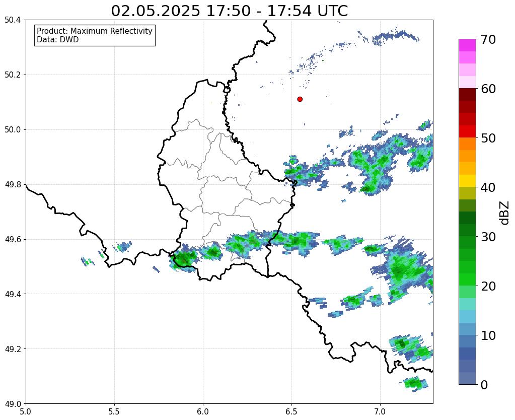This screenshot has width=515, height=420.
Task: Click the 20 tick label on colorbar
Action: (x=488, y=286)
